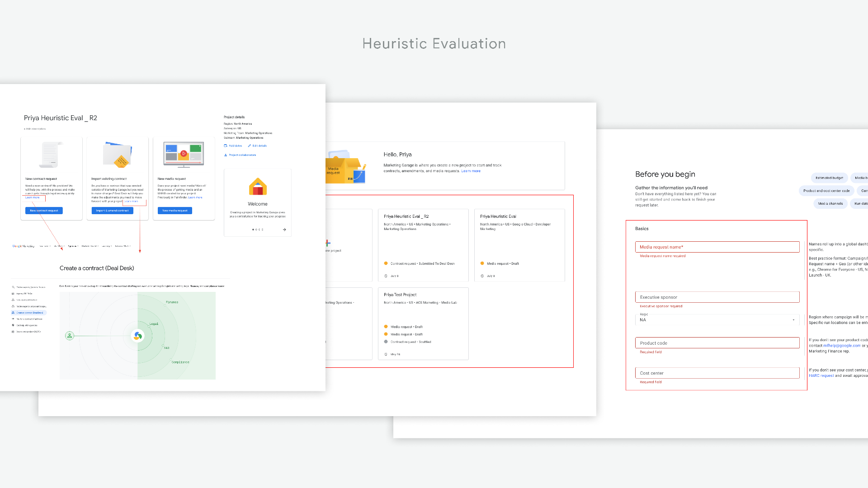Click the Google Marketing logo in nav bar

click(x=24, y=246)
